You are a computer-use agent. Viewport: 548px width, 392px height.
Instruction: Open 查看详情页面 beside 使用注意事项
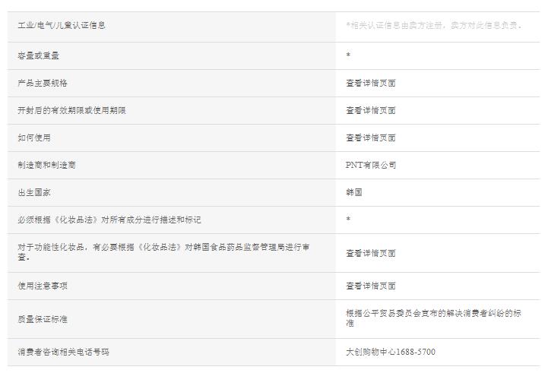pos(371,286)
